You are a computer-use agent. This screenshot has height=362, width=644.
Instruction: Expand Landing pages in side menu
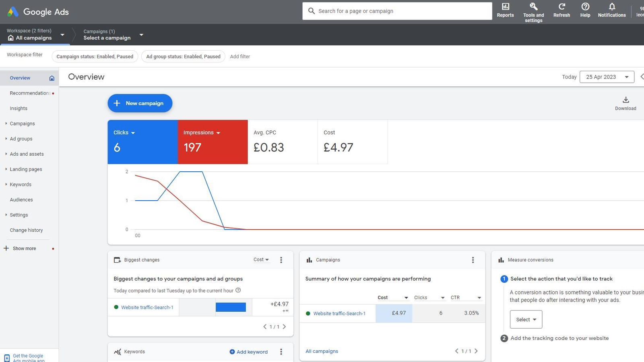click(6, 169)
